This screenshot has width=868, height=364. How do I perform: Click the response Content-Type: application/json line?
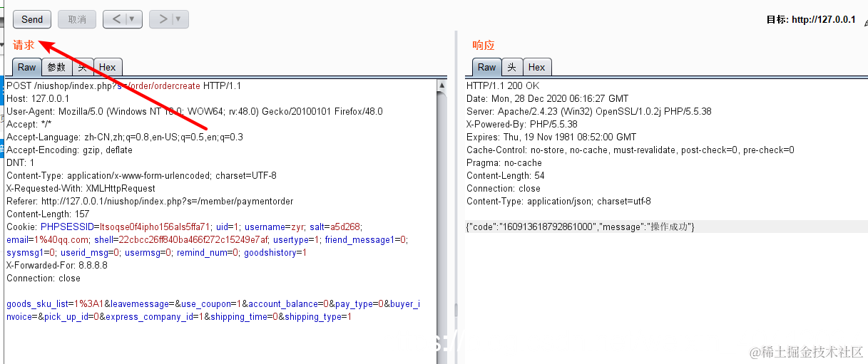558,201
